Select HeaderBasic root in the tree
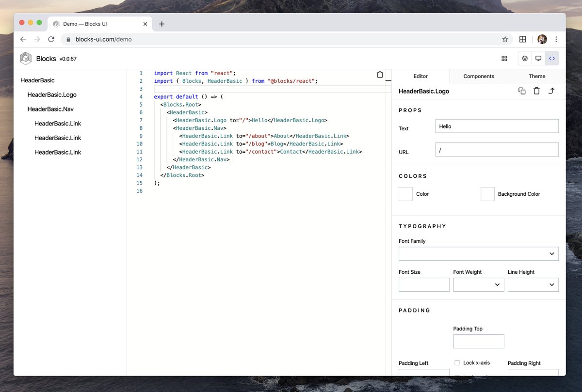This screenshot has height=392, width=582. point(37,80)
